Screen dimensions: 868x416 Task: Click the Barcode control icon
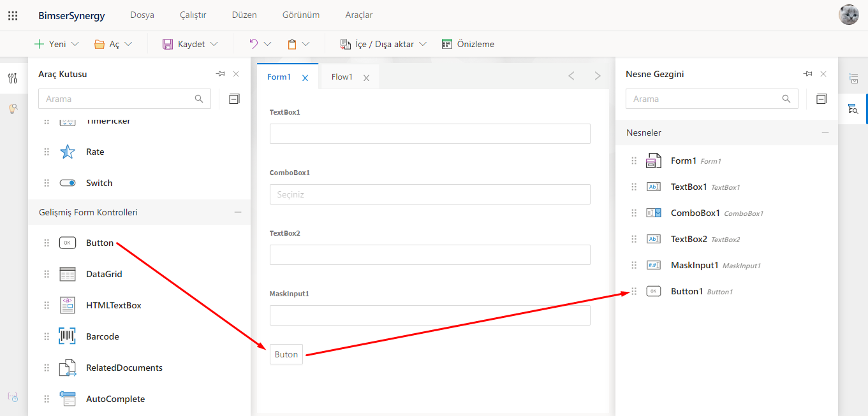pos(68,336)
